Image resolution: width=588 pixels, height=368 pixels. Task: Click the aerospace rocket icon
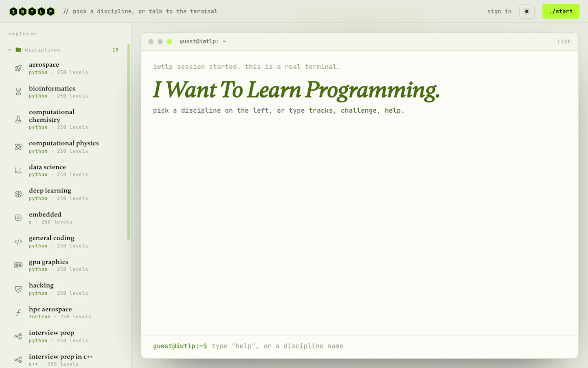(x=18, y=68)
